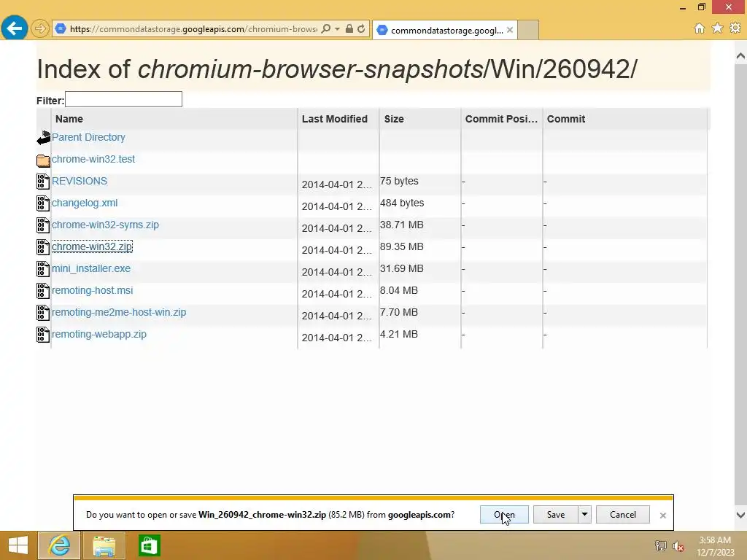The width and height of the screenshot is (747, 560).
Task: Focus the Filter text box
Action: coord(123,99)
